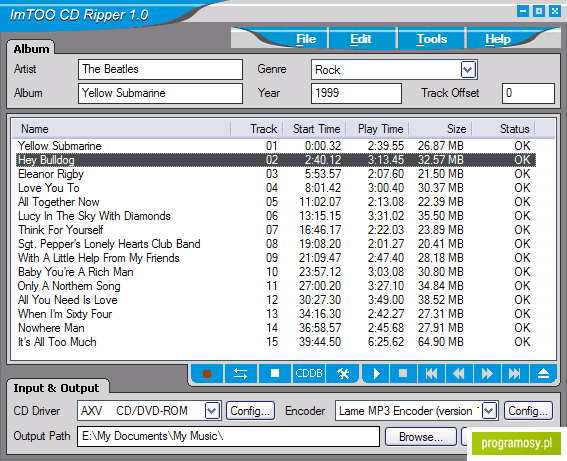
Task: Select the track 'Nowhere Man'
Action: pos(276,328)
